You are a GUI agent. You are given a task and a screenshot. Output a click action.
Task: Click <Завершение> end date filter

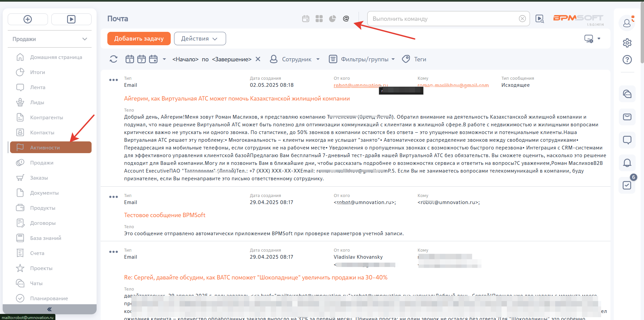232,59
